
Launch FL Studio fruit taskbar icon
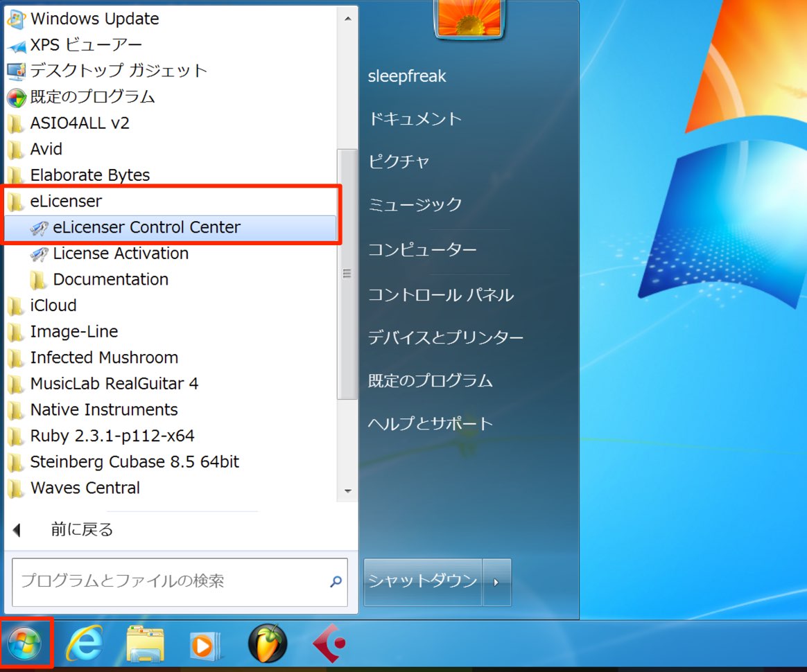click(x=268, y=643)
